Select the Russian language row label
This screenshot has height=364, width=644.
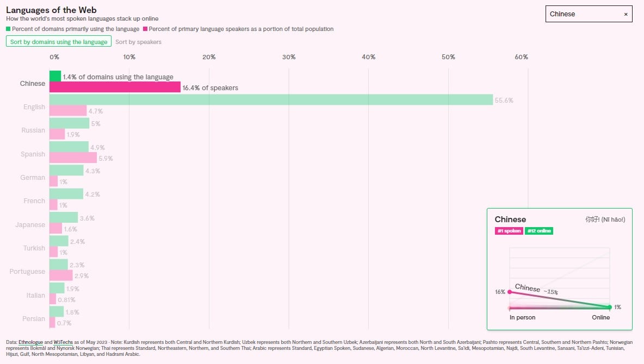click(x=33, y=130)
